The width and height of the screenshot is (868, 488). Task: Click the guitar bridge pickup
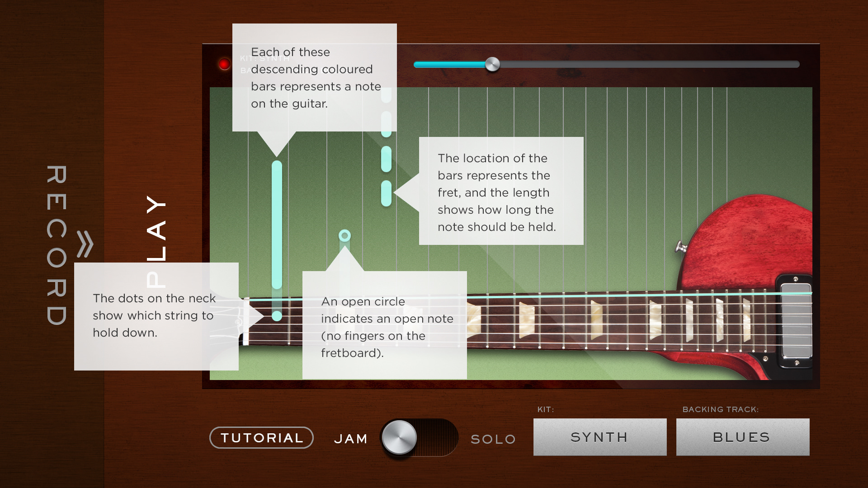point(796,320)
